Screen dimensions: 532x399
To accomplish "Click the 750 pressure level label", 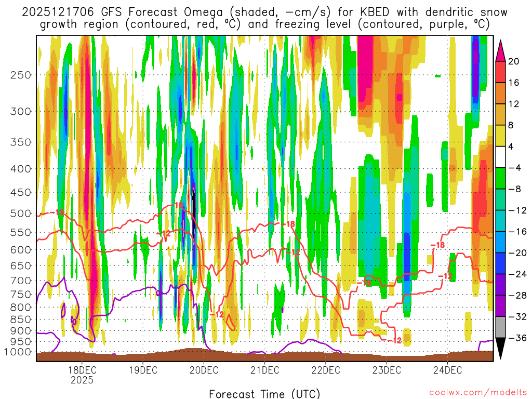I will pos(21,294).
